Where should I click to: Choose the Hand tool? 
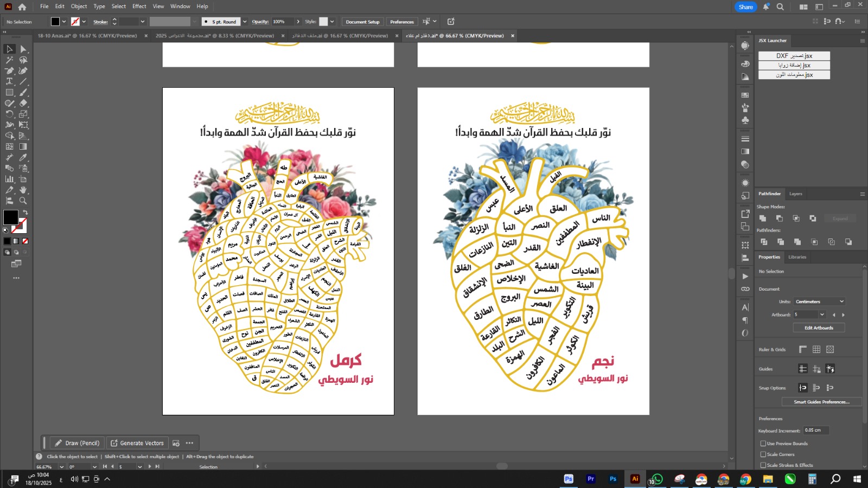[23, 190]
